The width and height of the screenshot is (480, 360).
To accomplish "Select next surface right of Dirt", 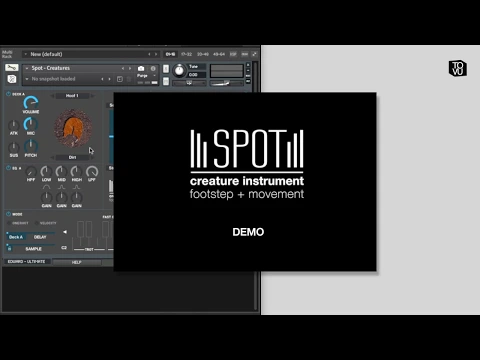I will 92,157.
